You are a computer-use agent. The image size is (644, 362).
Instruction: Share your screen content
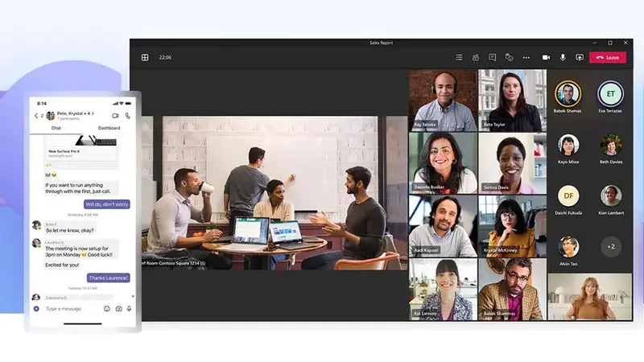point(580,57)
